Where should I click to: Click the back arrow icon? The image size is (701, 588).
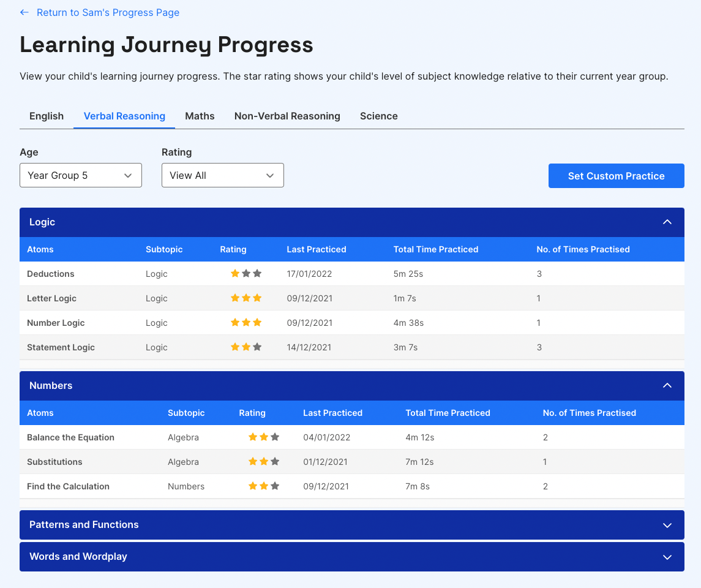tap(24, 12)
